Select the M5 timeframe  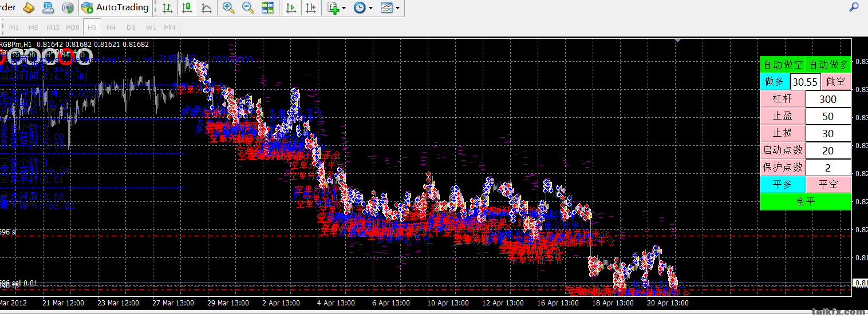[x=33, y=27]
